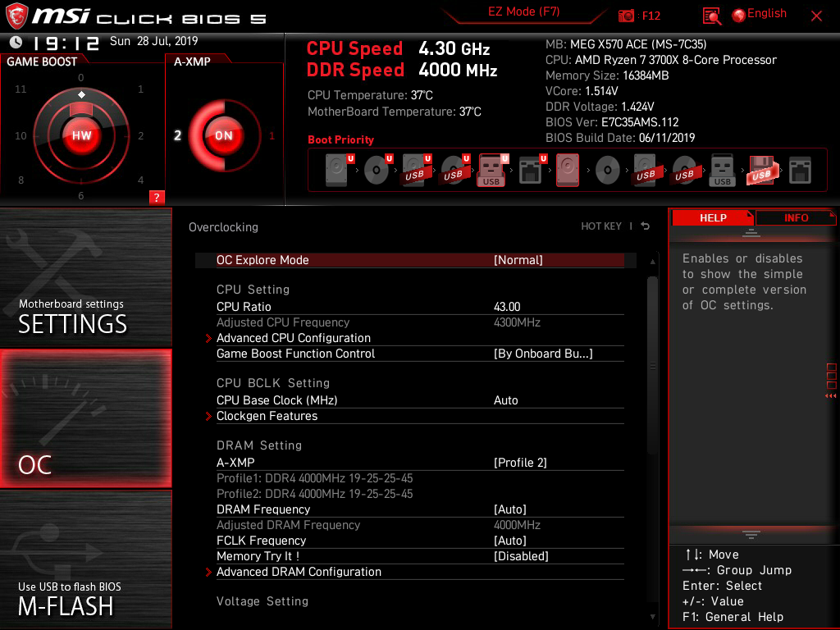Click the Voltage Setting heading
Screen dimensions: 840x630
[x=262, y=601]
